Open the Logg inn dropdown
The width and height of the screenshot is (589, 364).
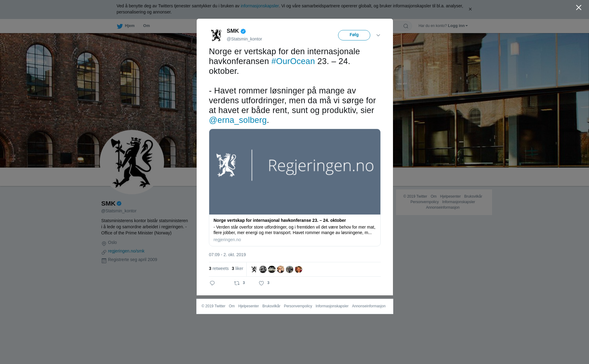click(x=458, y=26)
